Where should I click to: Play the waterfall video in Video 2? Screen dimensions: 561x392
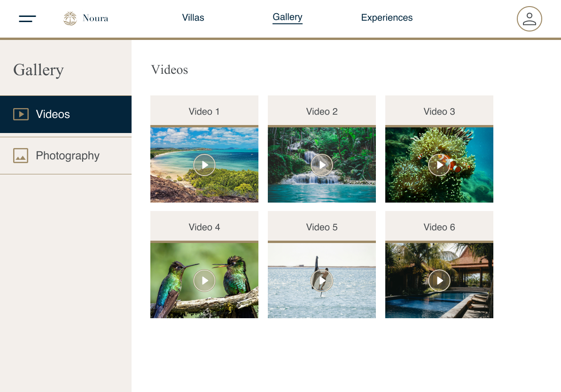[322, 165]
